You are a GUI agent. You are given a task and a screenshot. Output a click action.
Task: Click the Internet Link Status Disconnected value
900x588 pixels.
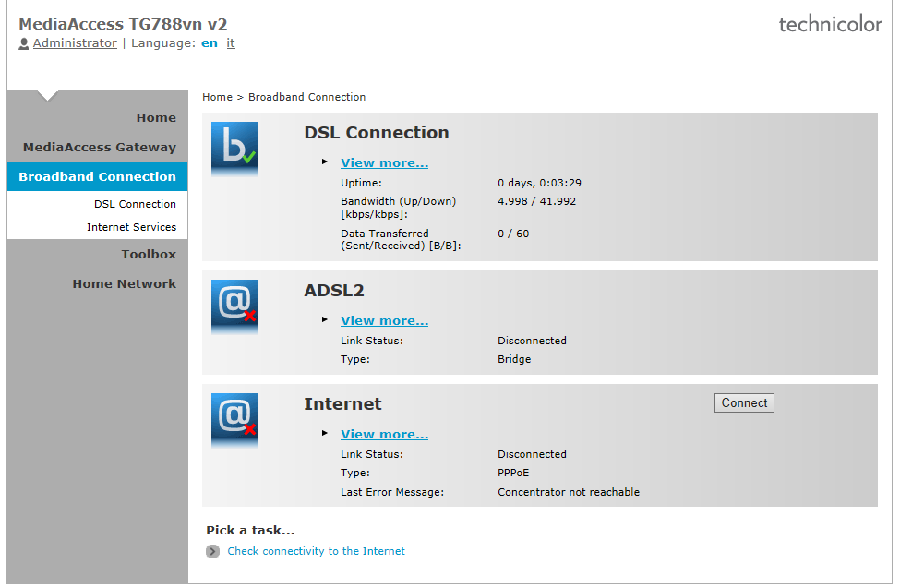tap(532, 455)
